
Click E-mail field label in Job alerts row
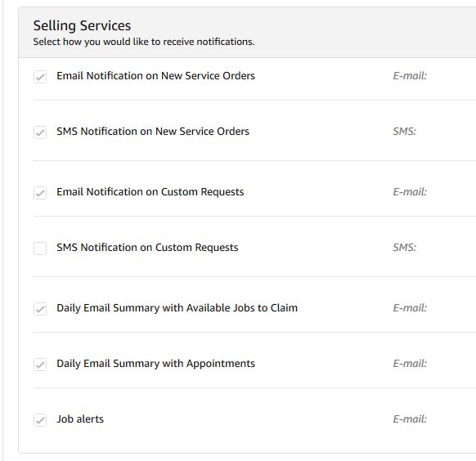(x=410, y=419)
